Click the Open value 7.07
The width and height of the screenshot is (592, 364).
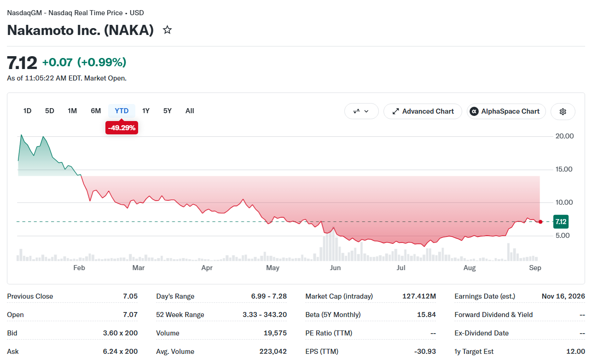point(130,315)
